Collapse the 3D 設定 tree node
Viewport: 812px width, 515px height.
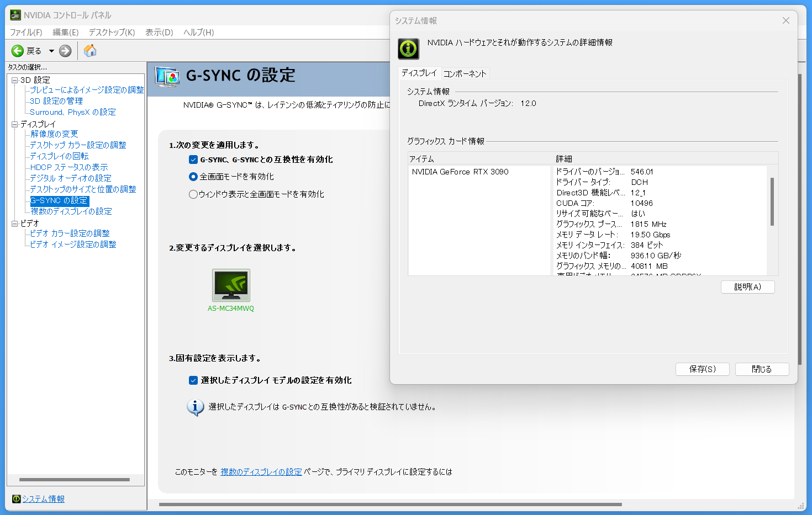15,80
